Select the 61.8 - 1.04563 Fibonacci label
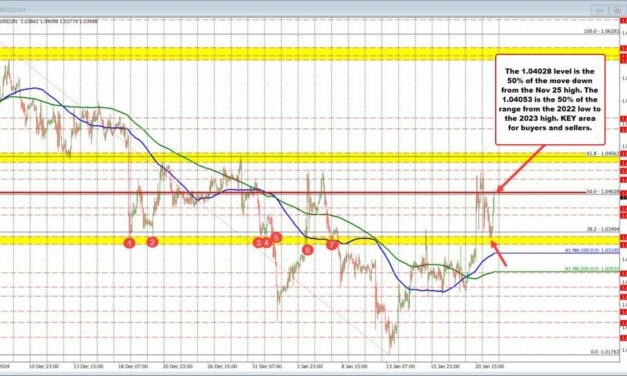The width and height of the screenshot is (627, 376). click(603, 153)
